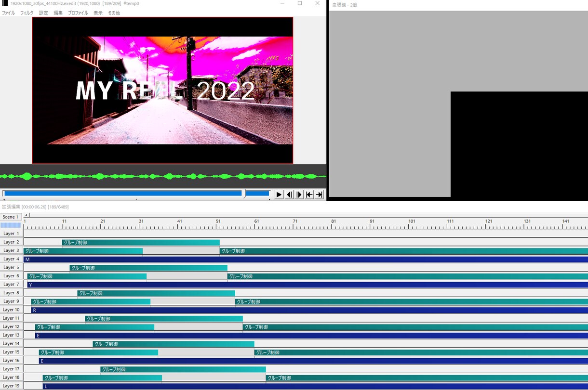The width and height of the screenshot is (588, 390).
Task: Toggle visibility of Layer 2
Action: pyautogui.click(x=12, y=242)
